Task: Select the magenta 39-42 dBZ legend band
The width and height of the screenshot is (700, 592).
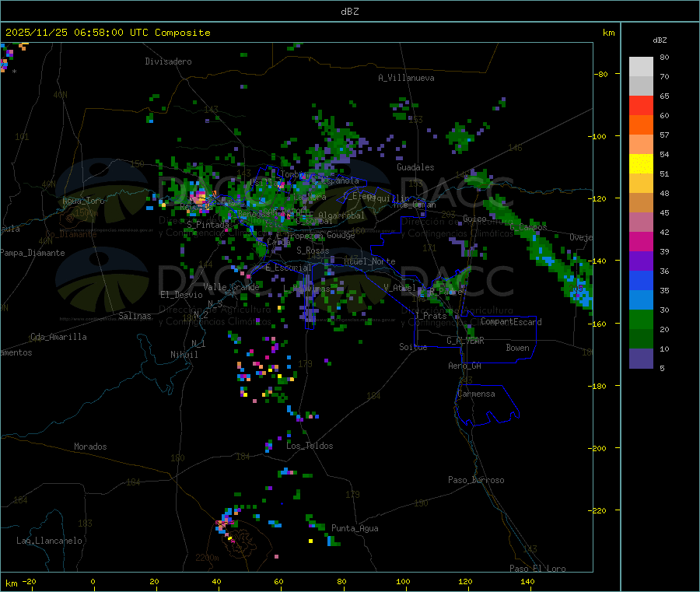Action: point(641,241)
